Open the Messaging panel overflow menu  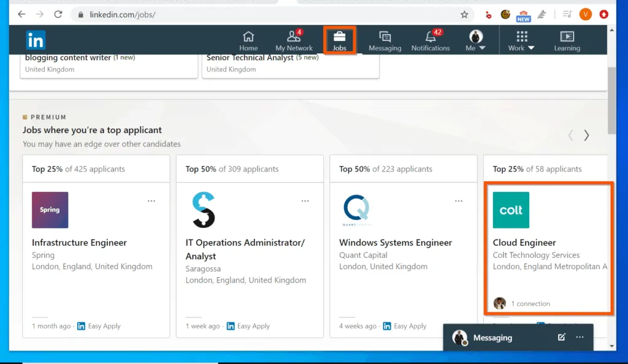[x=580, y=338]
